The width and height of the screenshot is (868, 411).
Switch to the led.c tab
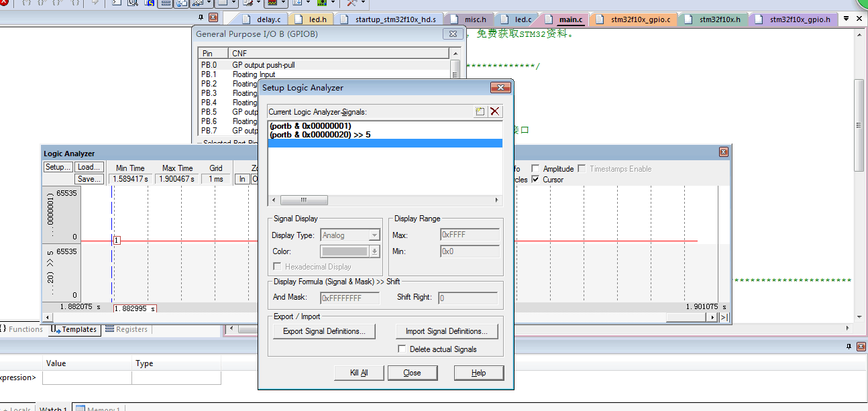[517, 19]
